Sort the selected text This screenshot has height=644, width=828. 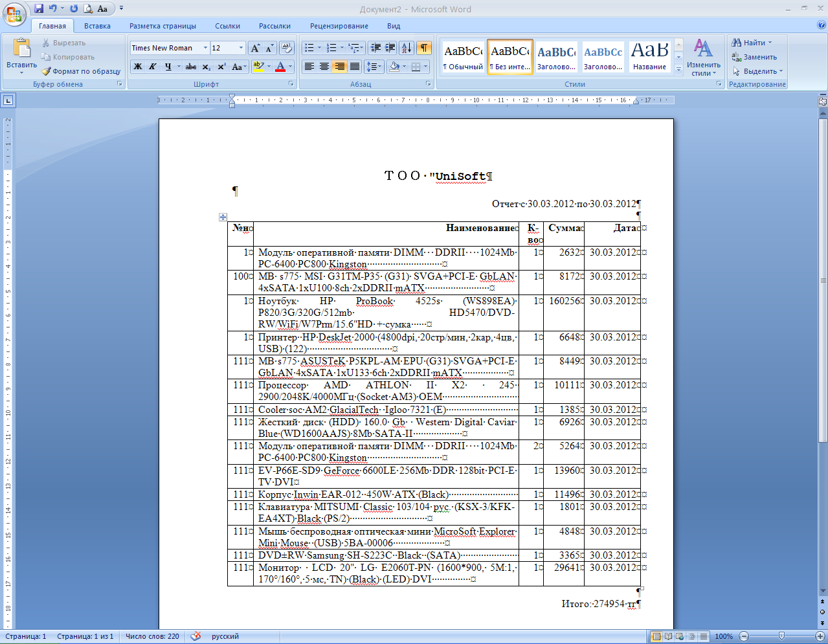pos(407,48)
